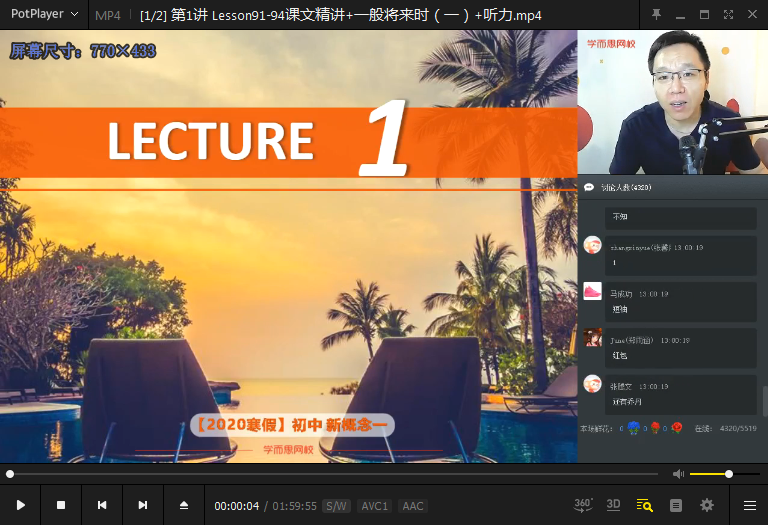The image size is (768, 525).
Task: Open the PotPlayer main menu dropdown
Action: point(44,14)
